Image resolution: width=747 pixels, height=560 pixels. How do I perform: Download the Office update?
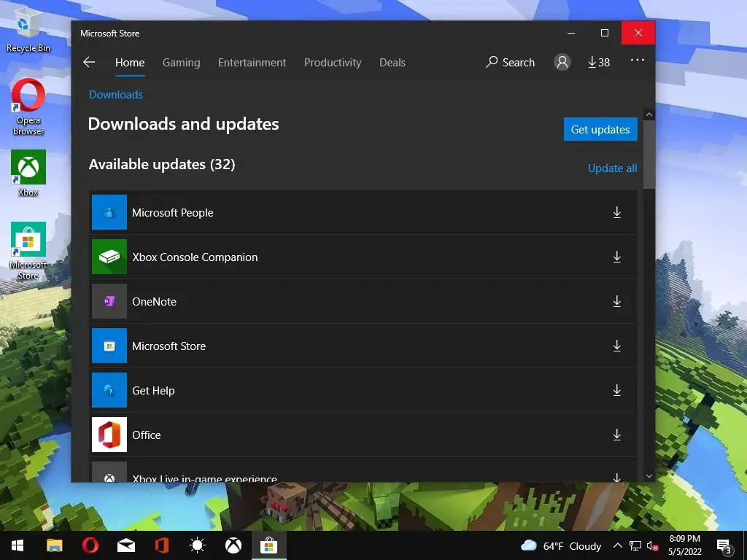click(x=617, y=435)
